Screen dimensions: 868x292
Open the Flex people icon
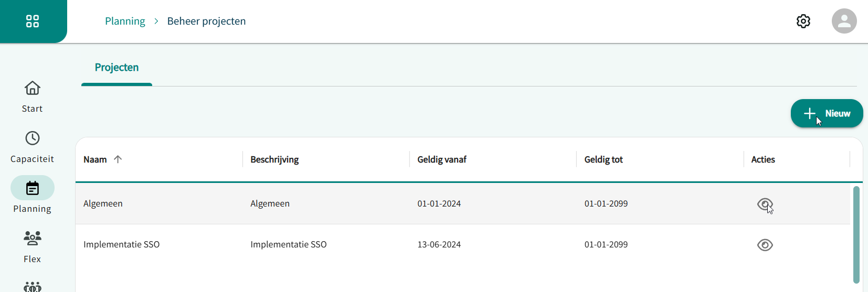click(33, 239)
